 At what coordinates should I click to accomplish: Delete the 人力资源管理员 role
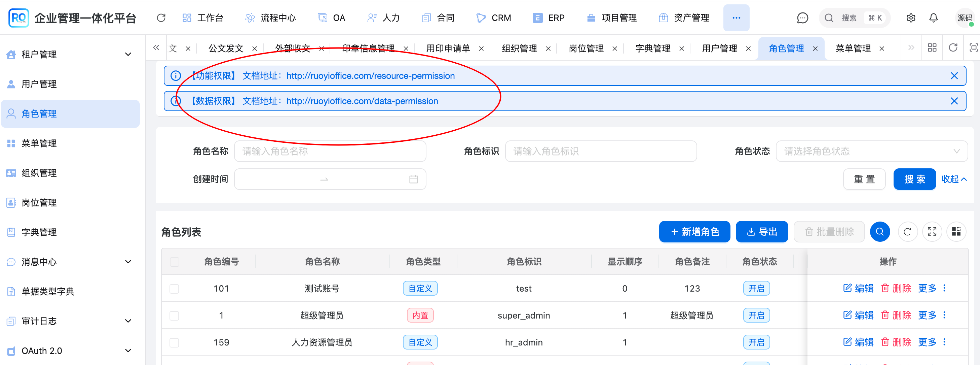896,342
